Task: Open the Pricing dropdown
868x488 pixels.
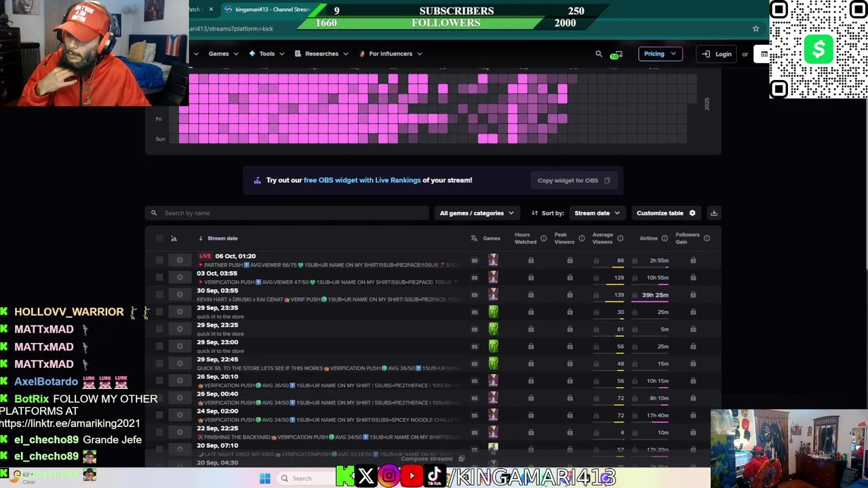Action: (660, 54)
